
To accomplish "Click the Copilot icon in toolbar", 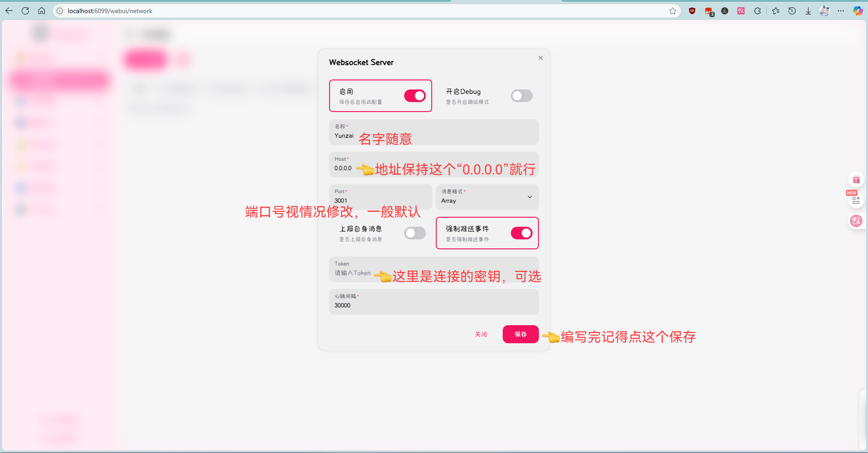I will [857, 11].
